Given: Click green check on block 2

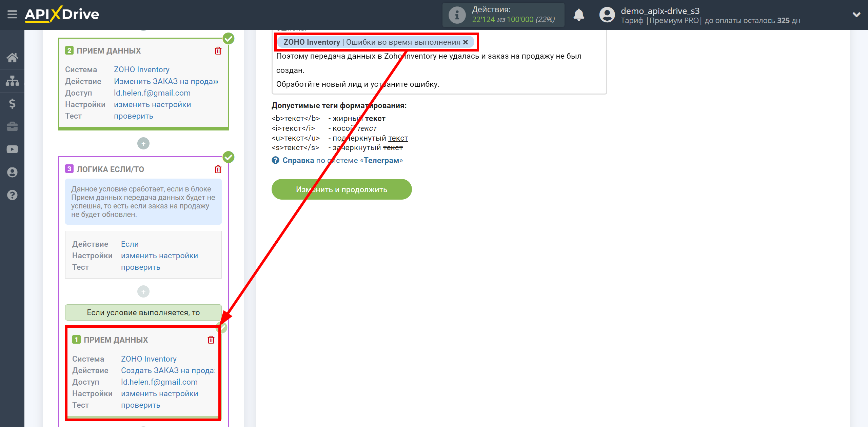Looking at the screenshot, I should (229, 39).
